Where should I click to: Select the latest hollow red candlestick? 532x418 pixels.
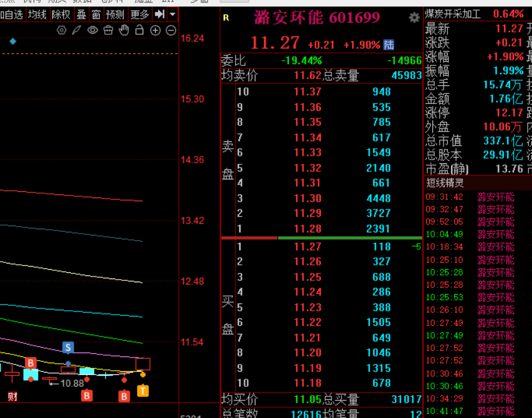coord(143,364)
